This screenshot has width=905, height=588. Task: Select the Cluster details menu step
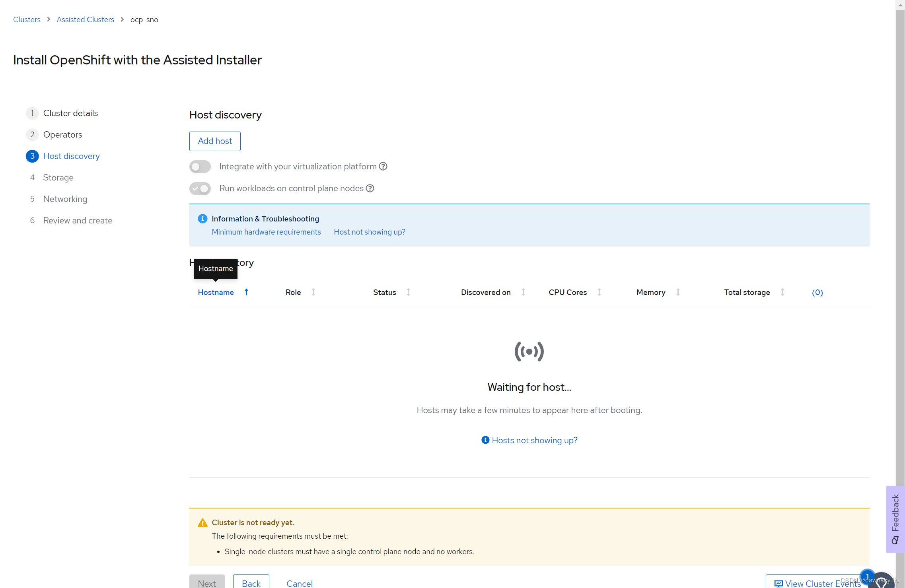[x=70, y=113]
